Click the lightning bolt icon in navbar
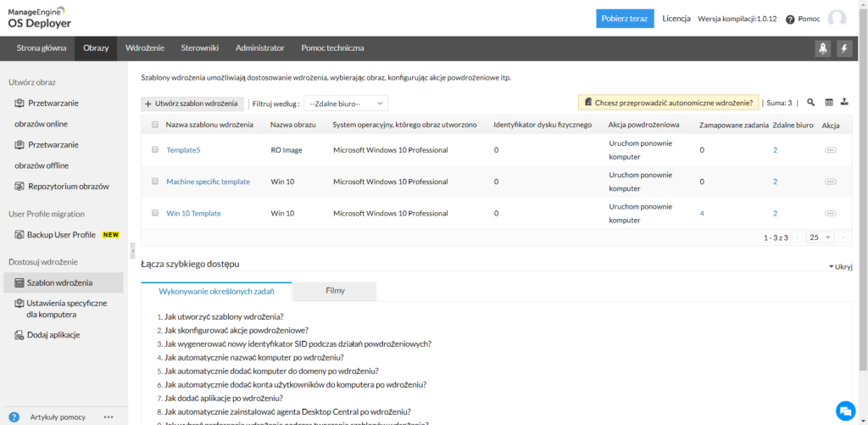868x425 pixels. pyautogui.click(x=844, y=48)
